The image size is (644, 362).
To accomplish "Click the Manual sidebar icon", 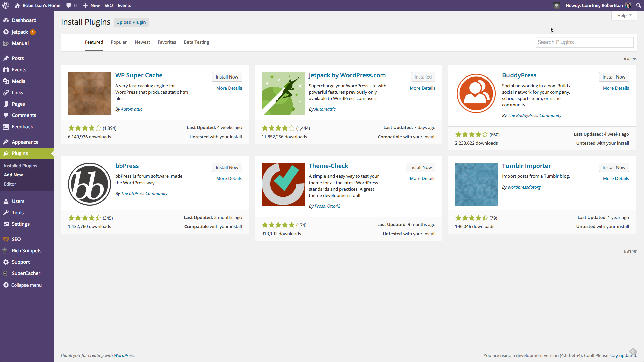I will 6,43.
